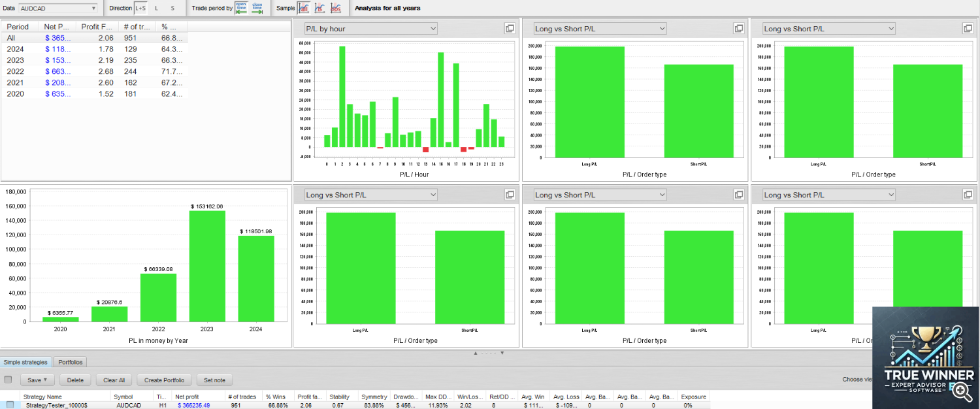Select the IS sample icon
980x409 pixels.
click(319, 8)
